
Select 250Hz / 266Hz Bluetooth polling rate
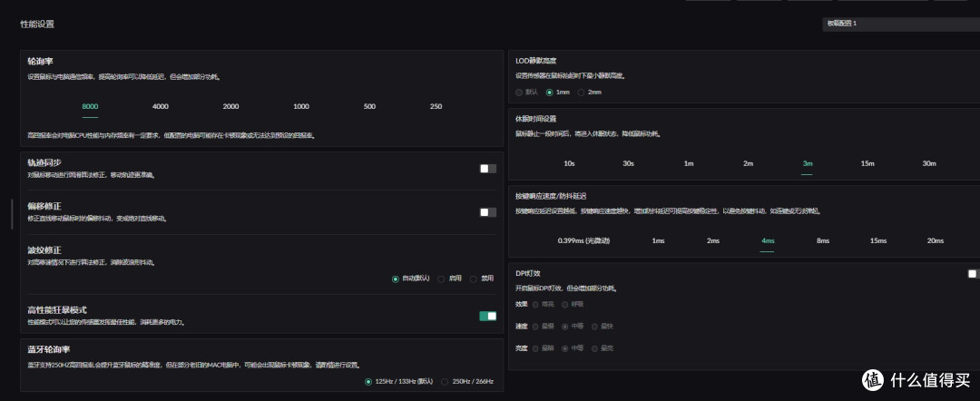click(467, 381)
